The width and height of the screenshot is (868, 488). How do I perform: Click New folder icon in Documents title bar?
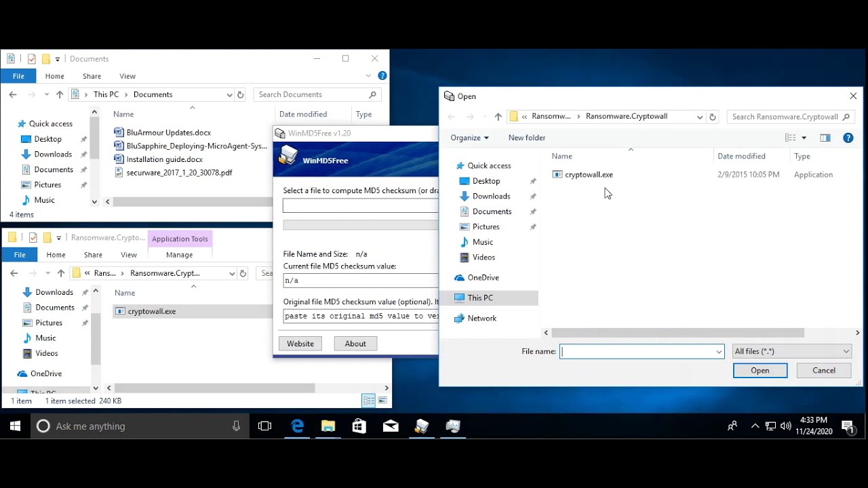pos(46,59)
